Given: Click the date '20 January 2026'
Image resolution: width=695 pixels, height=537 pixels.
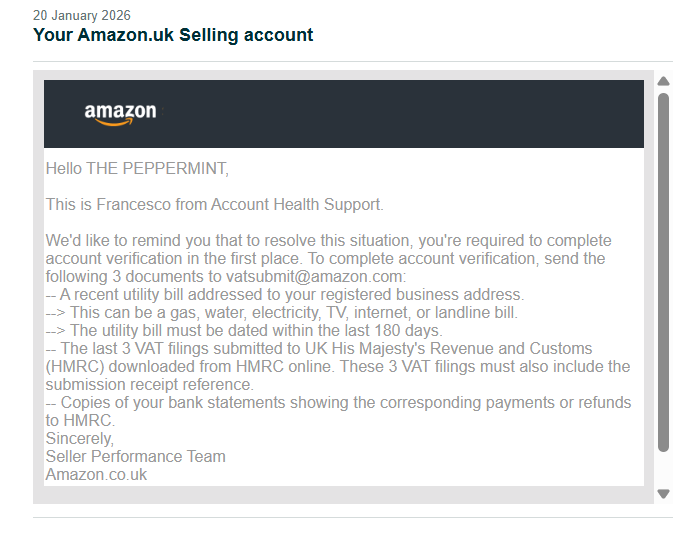Looking at the screenshot, I should pos(82,15).
